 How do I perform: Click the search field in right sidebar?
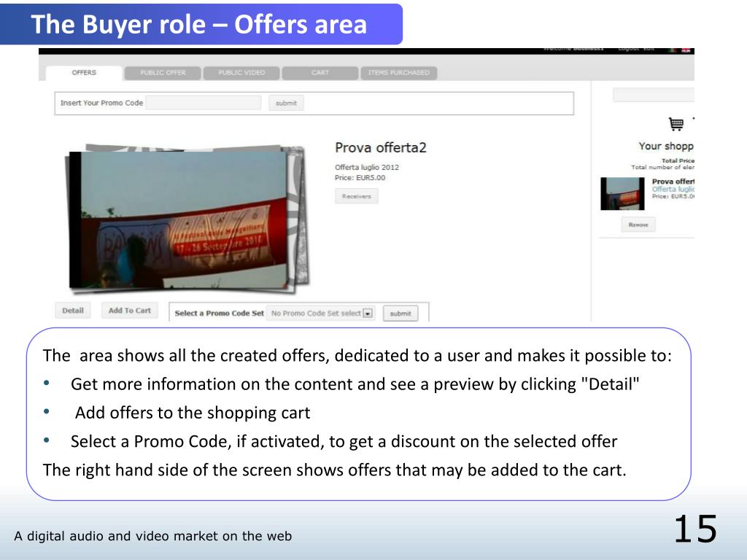[654, 95]
